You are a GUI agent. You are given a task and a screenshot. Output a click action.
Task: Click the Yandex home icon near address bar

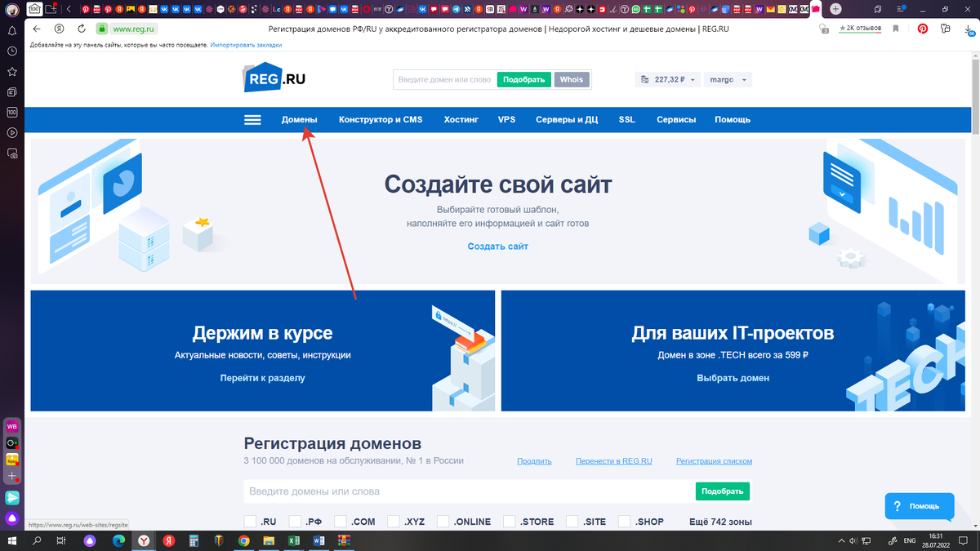[x=59, y=29]
